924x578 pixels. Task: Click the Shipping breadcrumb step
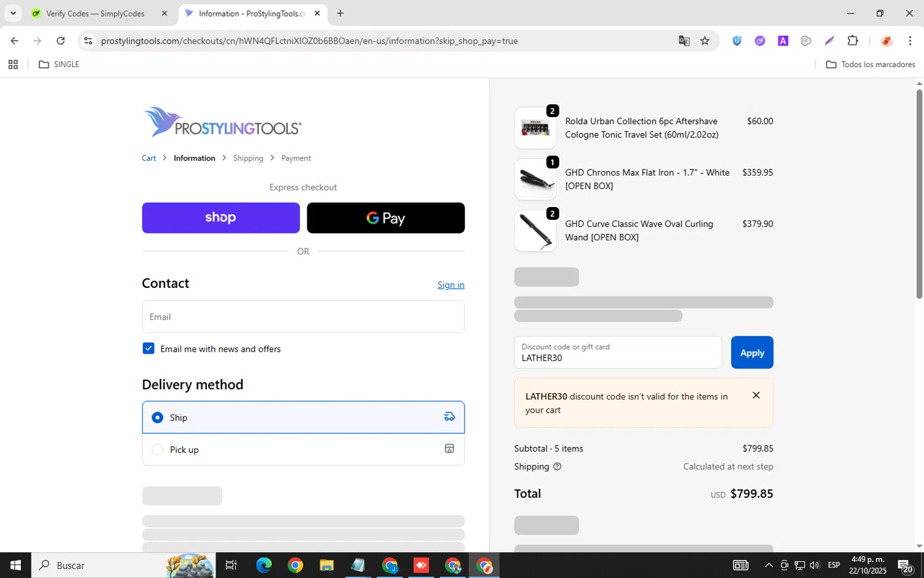pyautogui.click(x=248, y=158)
